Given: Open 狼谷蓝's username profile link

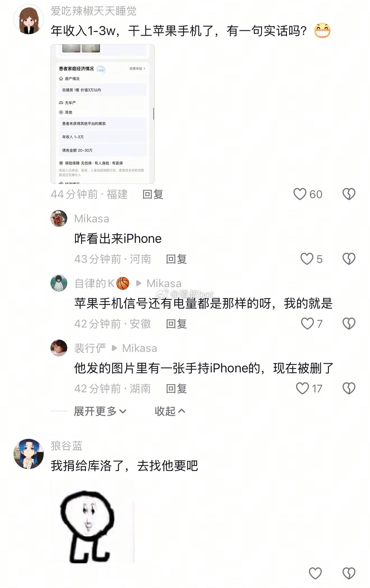Looking at the screenshot, I should pyautogui.click(x=67, y=446).
